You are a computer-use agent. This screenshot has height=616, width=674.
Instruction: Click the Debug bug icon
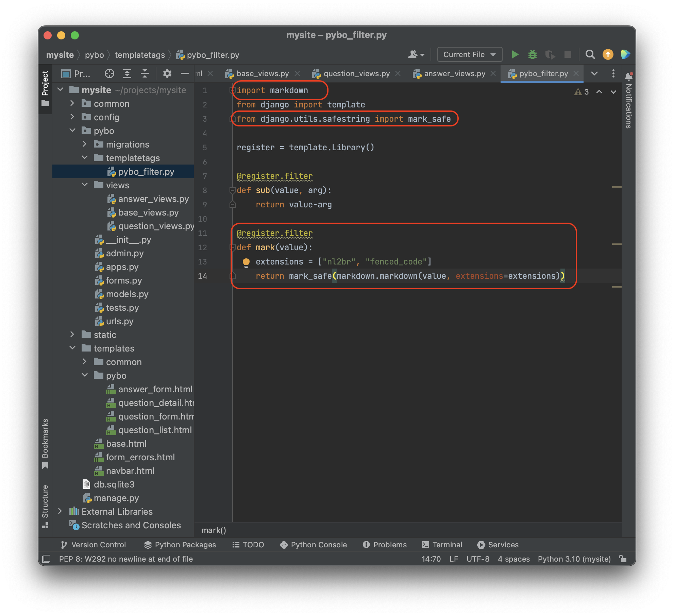pyautogui.click(x=532, y=54)
